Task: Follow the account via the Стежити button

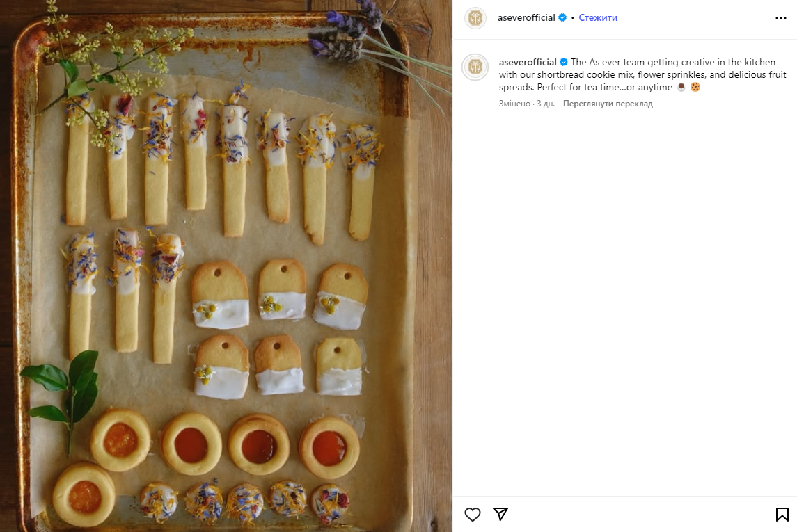Action: tap(598, 18)
